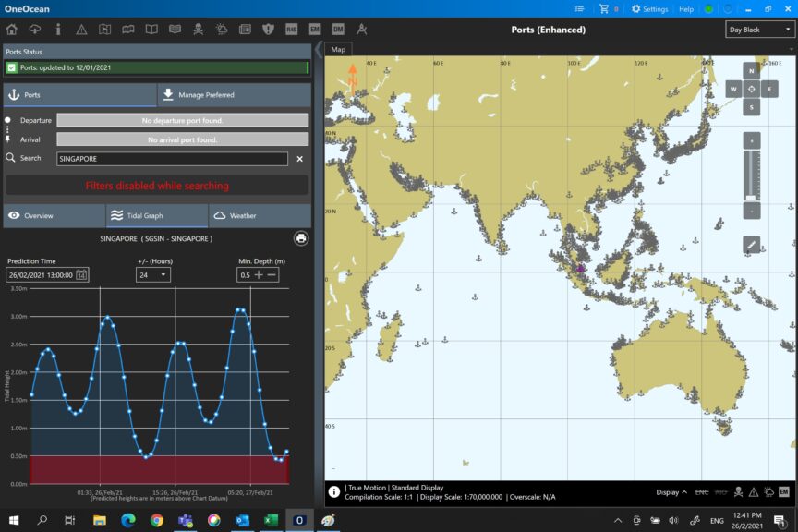Open the task list icon in title bar

pos(579,9)
